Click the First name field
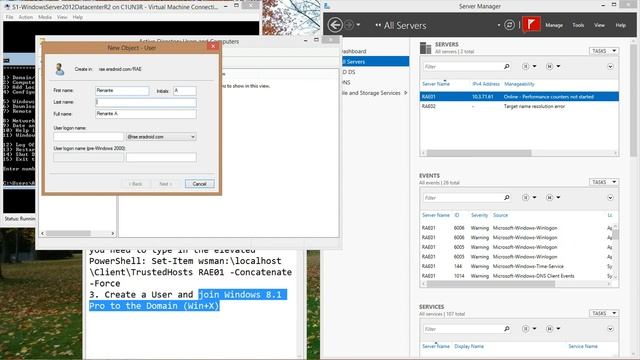The height and width of the screenshot is (360, 640). point(122,91)
